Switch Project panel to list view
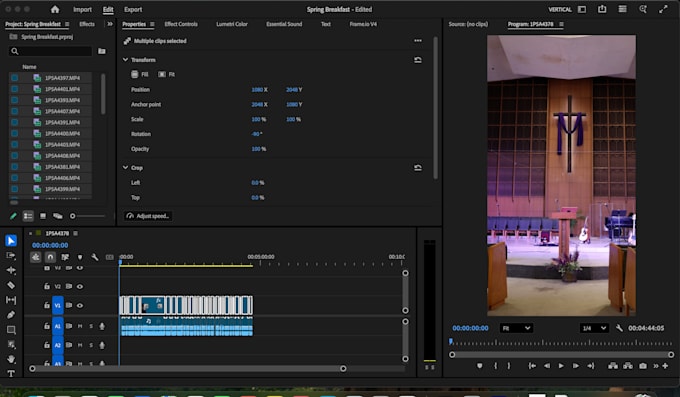Image resolution: width=680 pixels, height=397 pixels. point(28,216)
